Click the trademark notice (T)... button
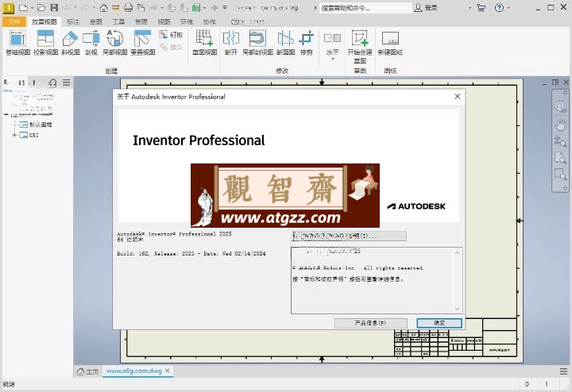The width and height of the screenshot is (572, 392). [349, 236]
